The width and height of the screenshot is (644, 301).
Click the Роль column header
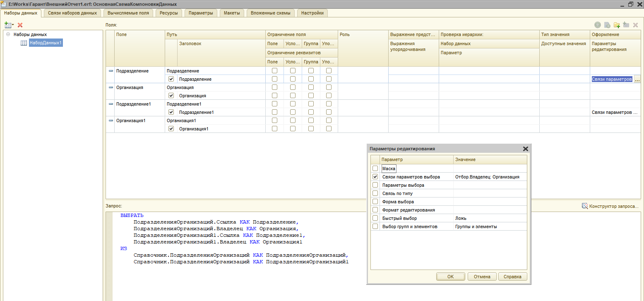pyautogui.click(x=363, y=34)
